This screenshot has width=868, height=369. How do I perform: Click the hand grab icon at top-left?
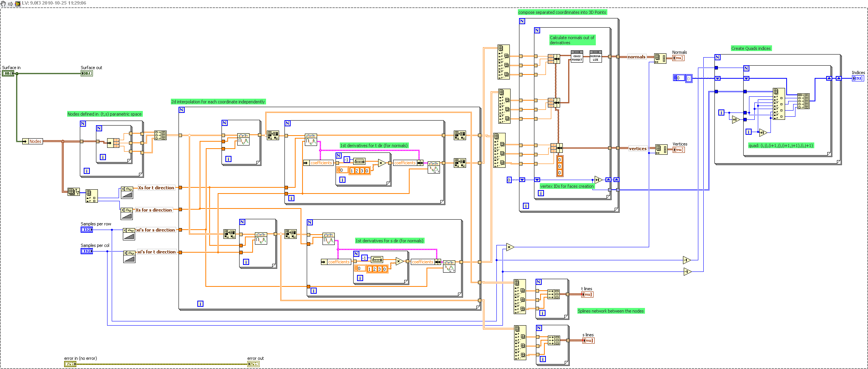(x=3, y=3)
